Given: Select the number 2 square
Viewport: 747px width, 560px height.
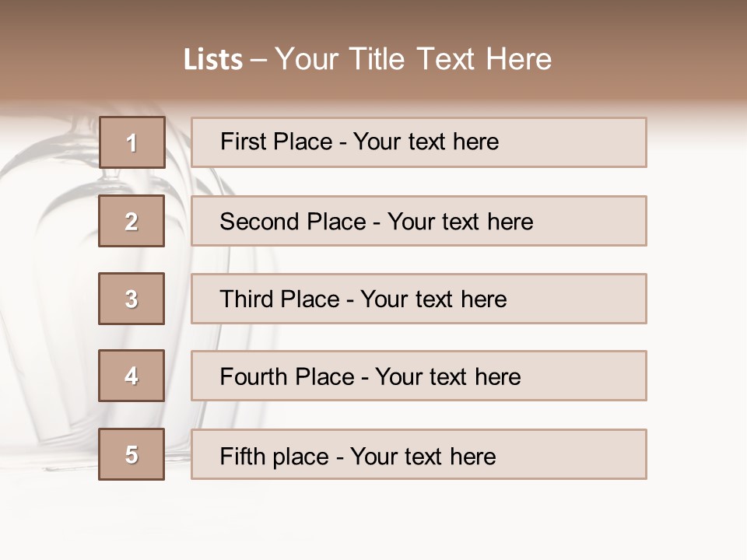Looking at the screenshot, I should click(x=132, y=222).
